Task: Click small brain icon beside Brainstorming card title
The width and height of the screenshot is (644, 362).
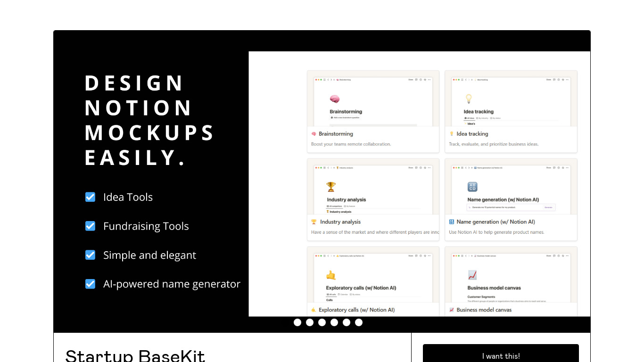Action: [x=314, y=134]
